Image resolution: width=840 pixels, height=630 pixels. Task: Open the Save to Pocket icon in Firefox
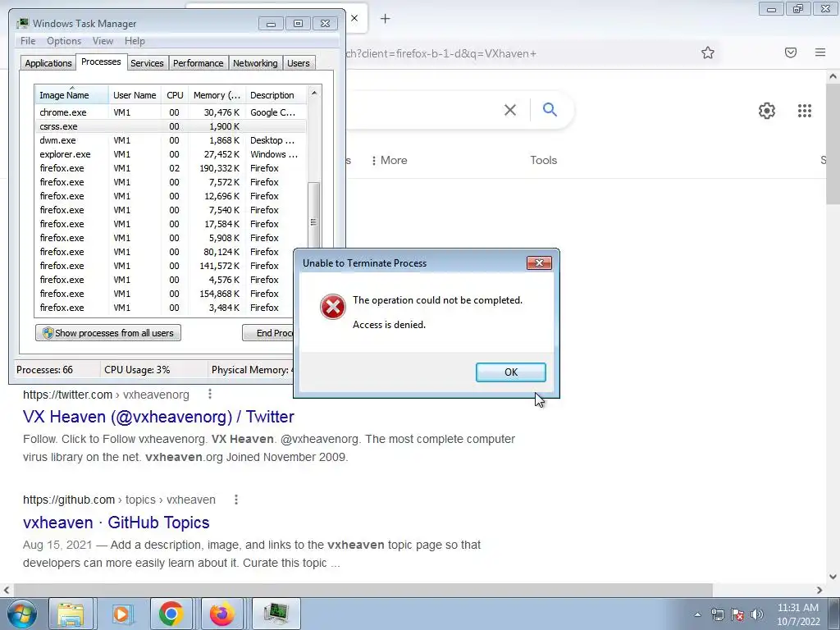(791, 52)
